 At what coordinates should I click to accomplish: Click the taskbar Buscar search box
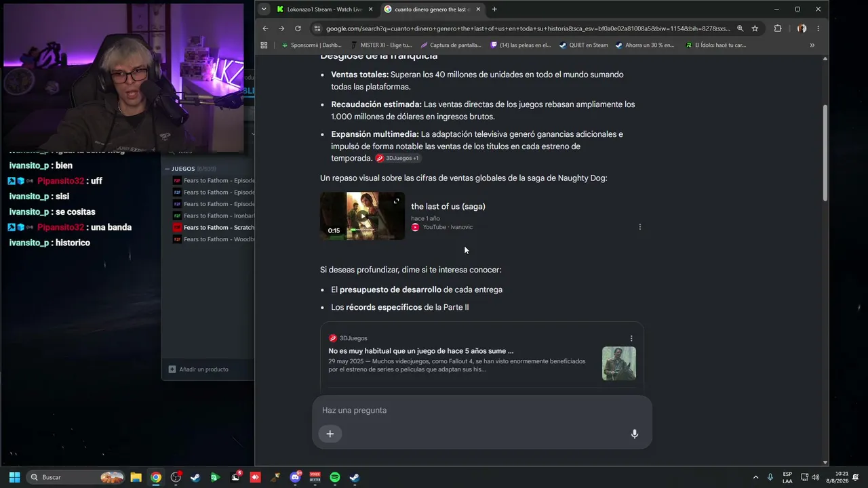[x=76, y=477]
